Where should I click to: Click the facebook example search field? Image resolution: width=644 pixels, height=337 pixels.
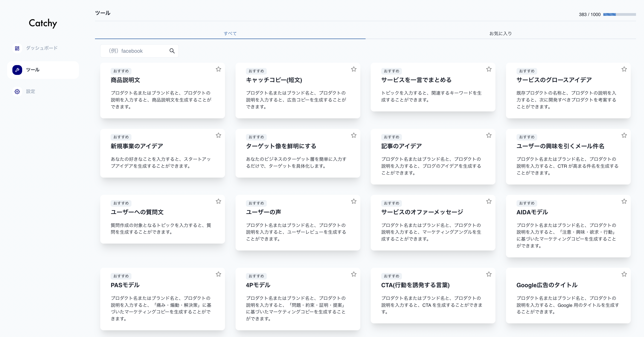[x=135, y=51]
